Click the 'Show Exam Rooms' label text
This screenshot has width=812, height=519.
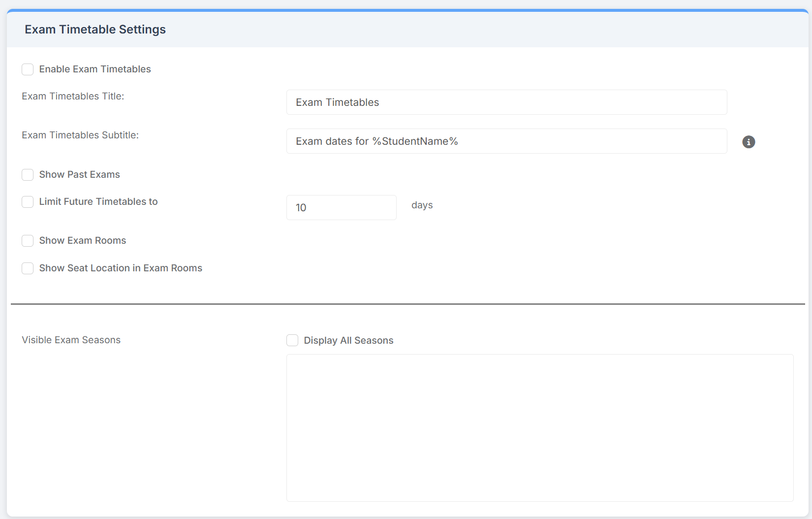83,241
